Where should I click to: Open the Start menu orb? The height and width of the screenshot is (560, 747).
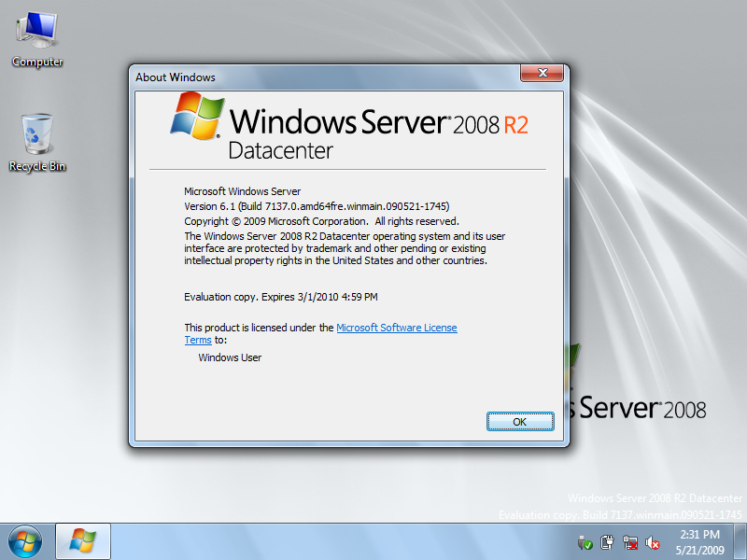pyautogui.click(x=25, y=541)
